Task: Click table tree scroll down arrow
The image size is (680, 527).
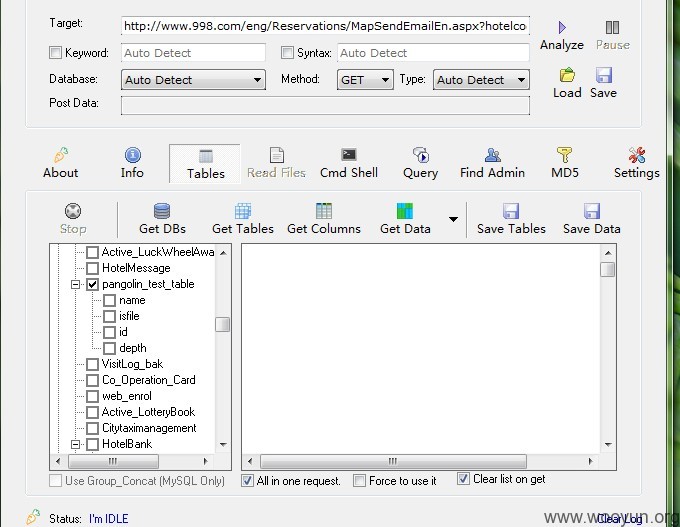Action: click(x=223, y=444)
